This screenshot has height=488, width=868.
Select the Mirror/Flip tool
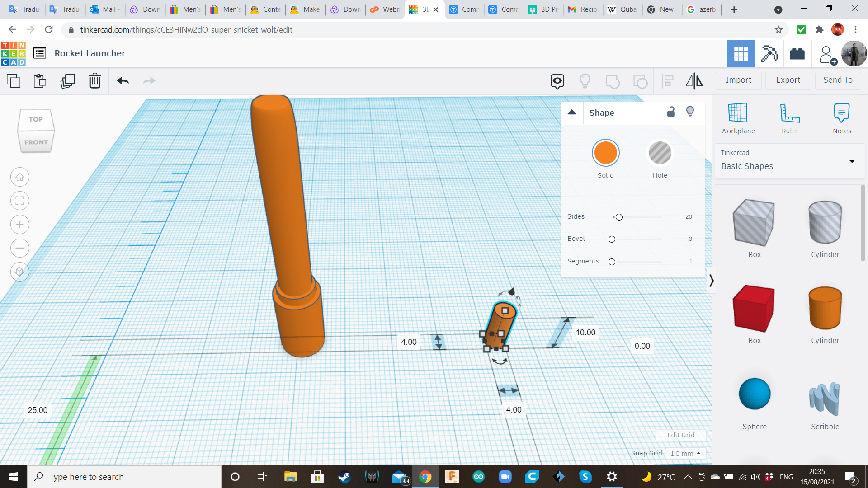tap(694, 81)
